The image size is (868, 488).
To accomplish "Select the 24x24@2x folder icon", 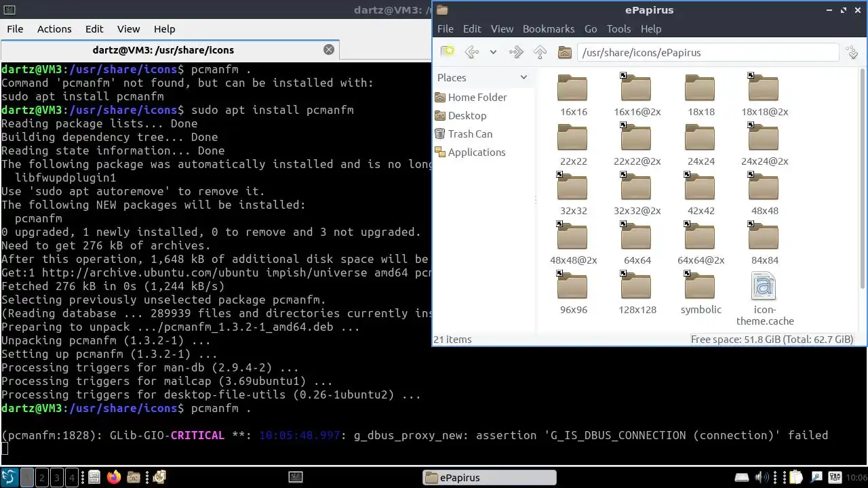I will [764, 138].
